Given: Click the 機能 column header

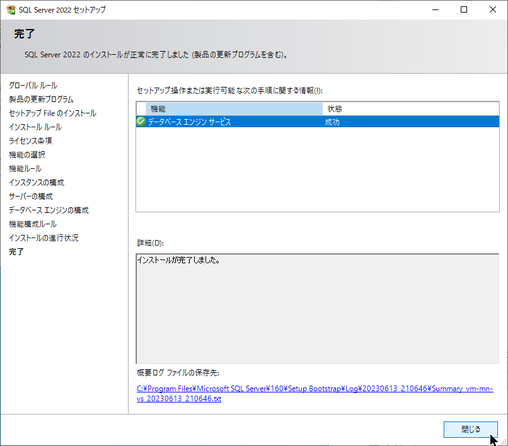Looking at the screenshot, I should coord(234,109).
